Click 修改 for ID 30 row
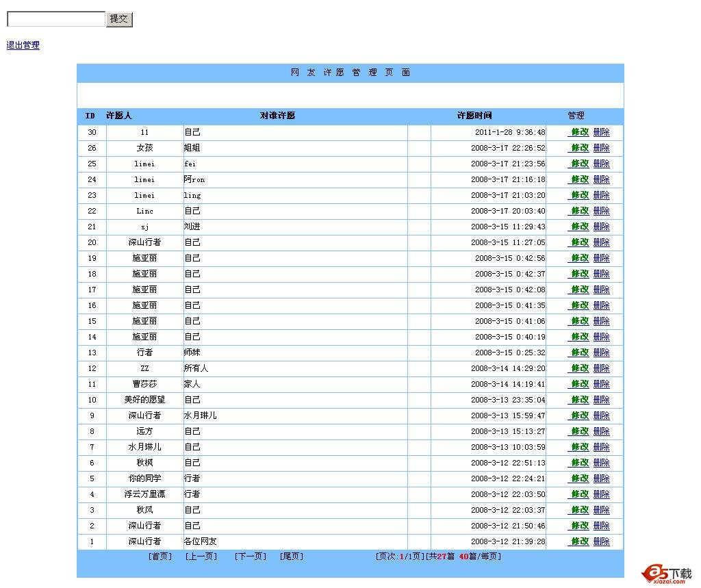The width and height of the screenshot is (701, 588). point(580,132)
